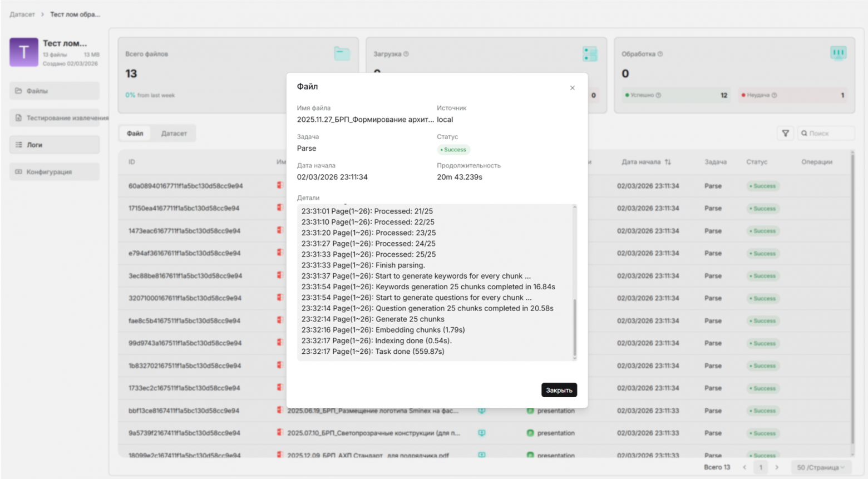Click row ID e794af36167611f1a5bc130d58cc9e94
This screenshot has height=479, width=868.
click(184, 253)
